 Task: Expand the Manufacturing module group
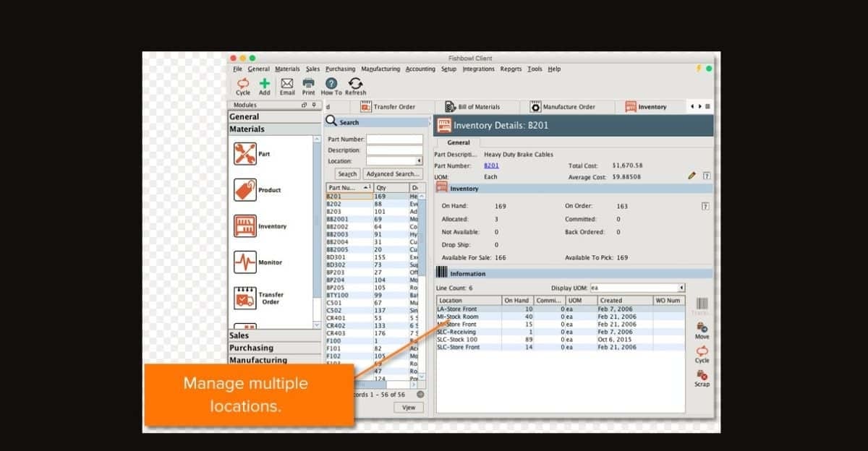click(274, 359)
